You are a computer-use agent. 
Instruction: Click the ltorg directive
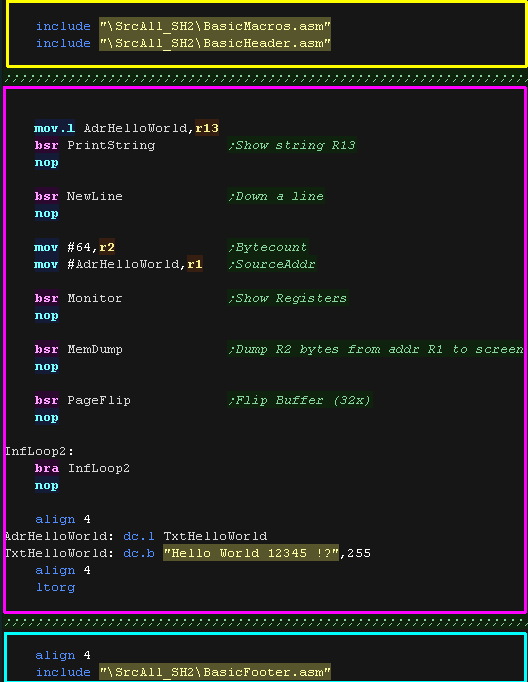point(55,587)
